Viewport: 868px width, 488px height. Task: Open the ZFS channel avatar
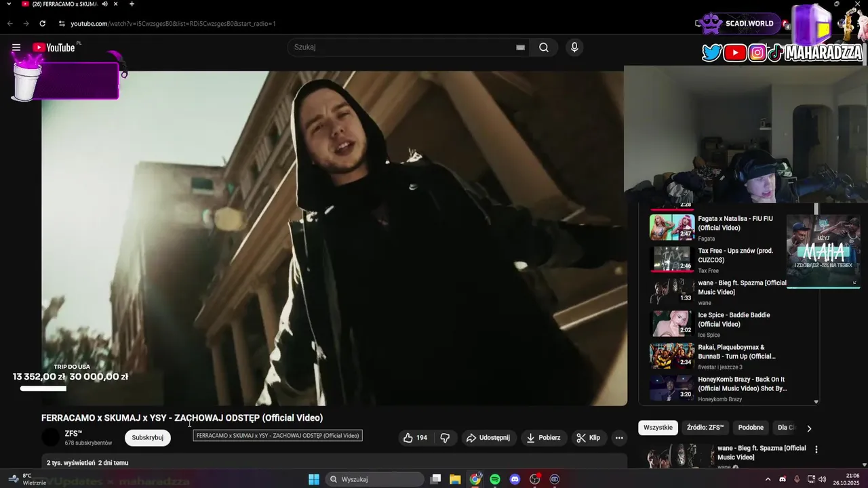[50, 438]
